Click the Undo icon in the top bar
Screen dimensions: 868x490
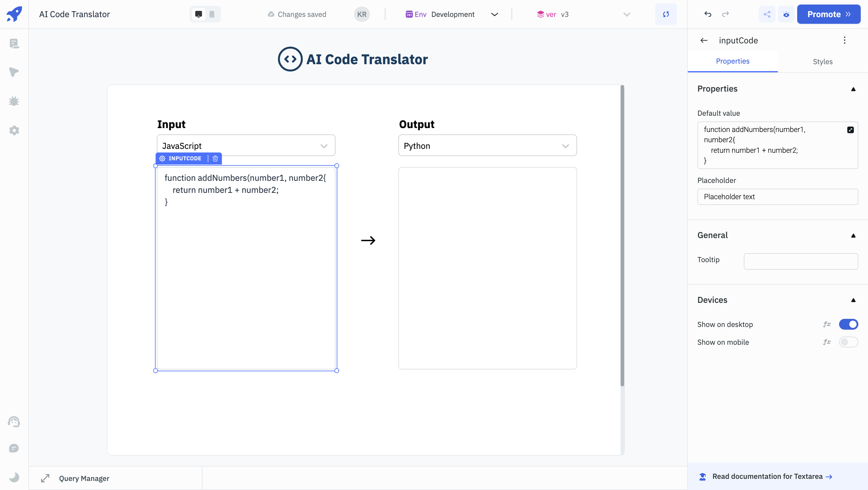(708, 14)
